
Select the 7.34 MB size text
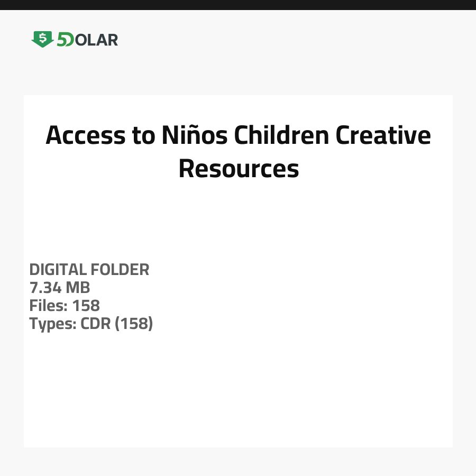pos(59,288)
